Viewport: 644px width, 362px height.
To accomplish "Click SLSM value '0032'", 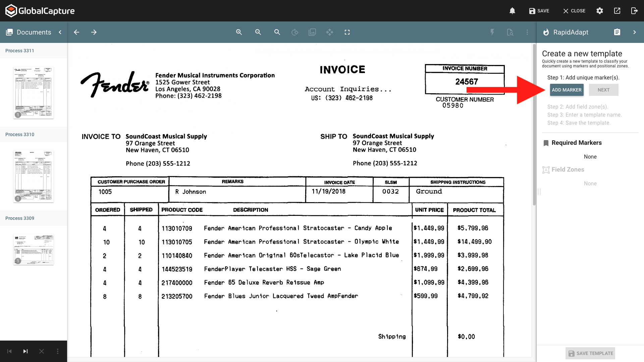I will point(390,191).
